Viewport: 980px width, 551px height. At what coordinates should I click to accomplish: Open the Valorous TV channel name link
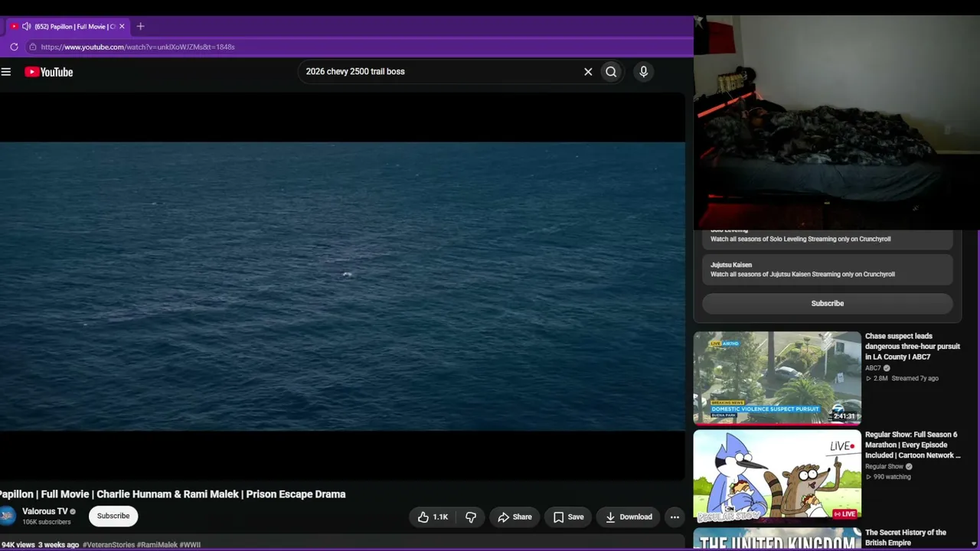45,511
